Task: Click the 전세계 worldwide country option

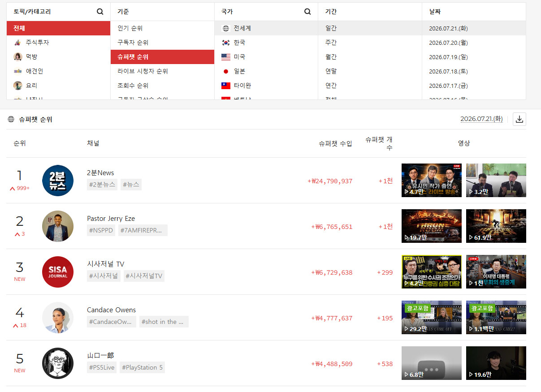Action: point(266,28)
